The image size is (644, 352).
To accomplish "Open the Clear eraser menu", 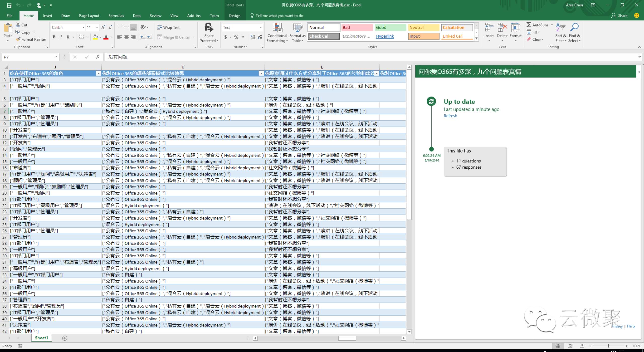I will pyautogui.click(x=535, y=39).
